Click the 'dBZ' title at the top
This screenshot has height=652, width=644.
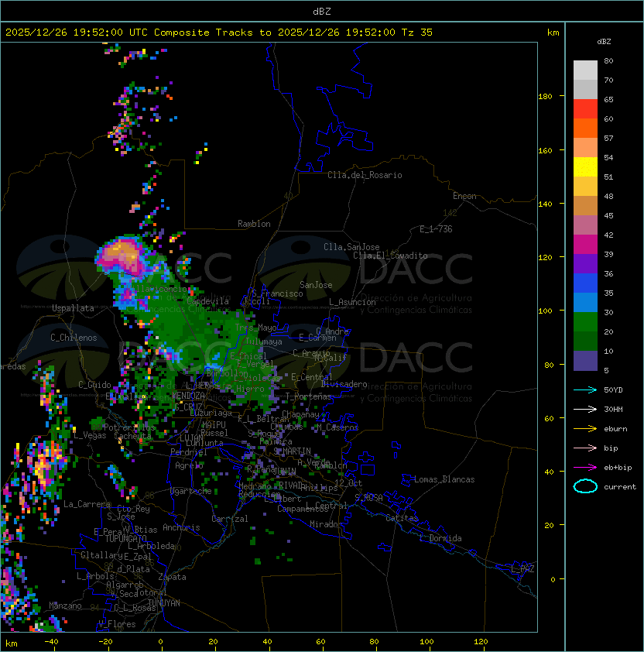point(322,12)
